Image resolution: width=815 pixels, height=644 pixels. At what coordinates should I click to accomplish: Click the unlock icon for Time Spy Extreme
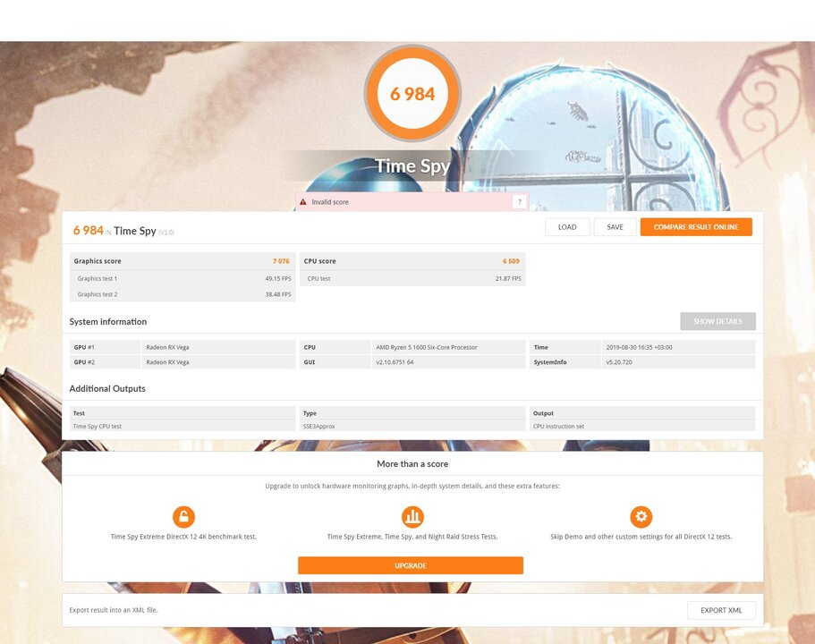tap(183, 517)
